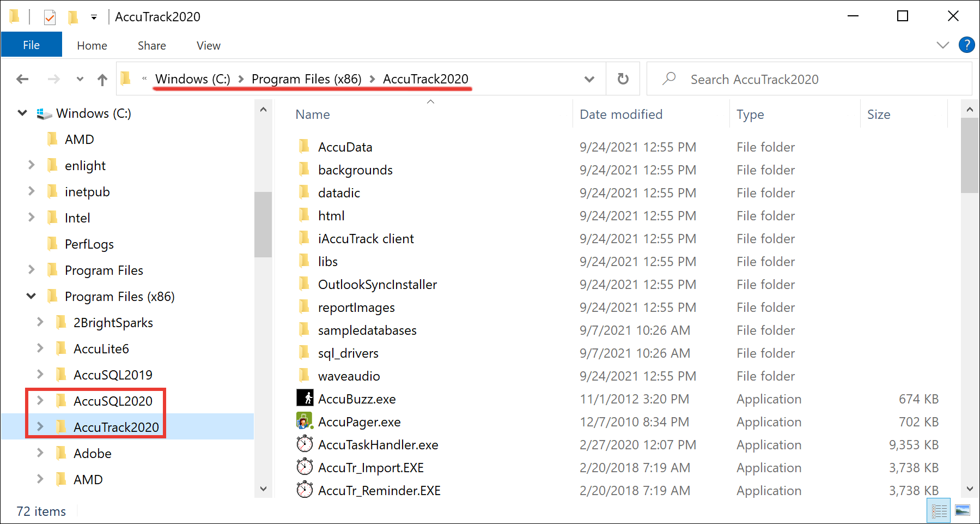Click the AccuTaskHandler.exe stopwatch icon
Image resolution: width=980 pixels, height=524 pixels.
305,444
